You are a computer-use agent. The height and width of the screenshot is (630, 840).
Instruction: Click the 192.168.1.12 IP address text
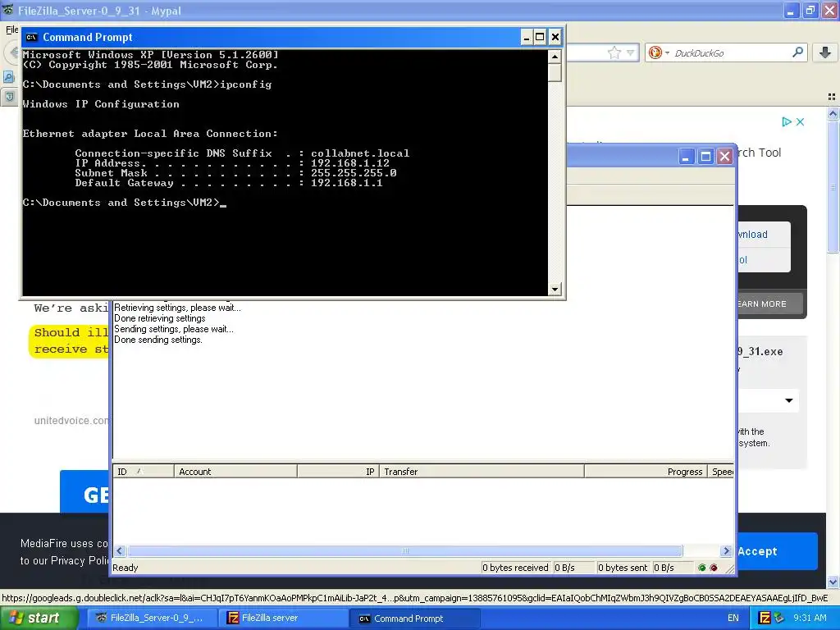coord(349,163)
